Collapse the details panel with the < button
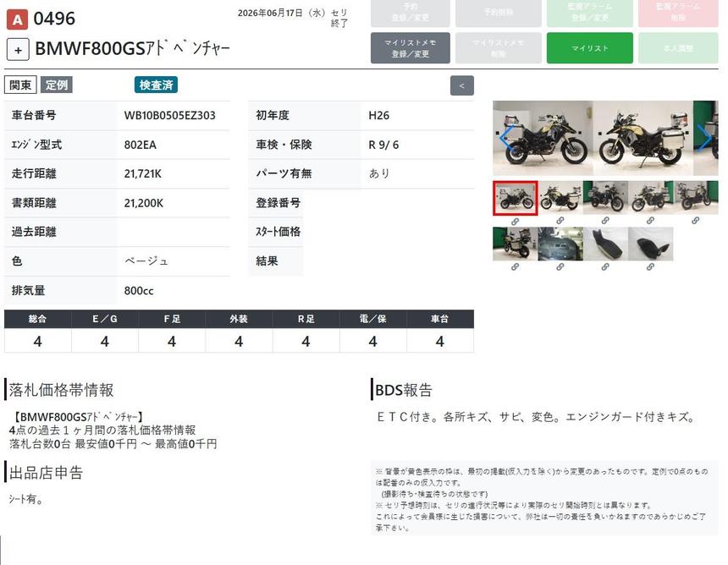The height and width of the screenshot is (565, 728). (x=462, y=85)
